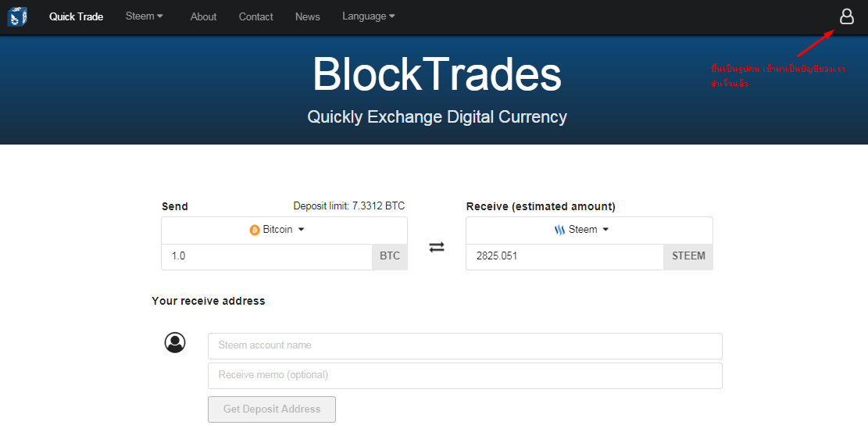Screen dimensions: 868x436
Task: Open the Quick Trade page
Action: [x=77, y=16]
